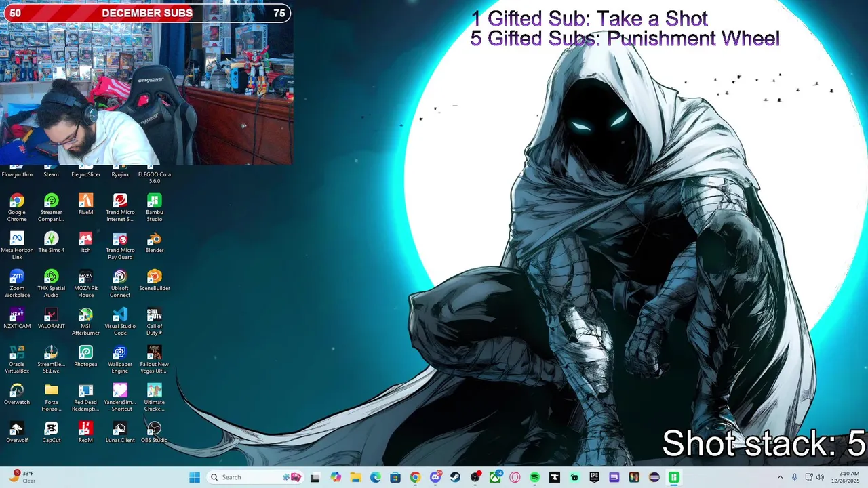This screenshot has width=868, height=488.
Task: Open Spotify from the taskbar
Action: (x=534, y=477)
